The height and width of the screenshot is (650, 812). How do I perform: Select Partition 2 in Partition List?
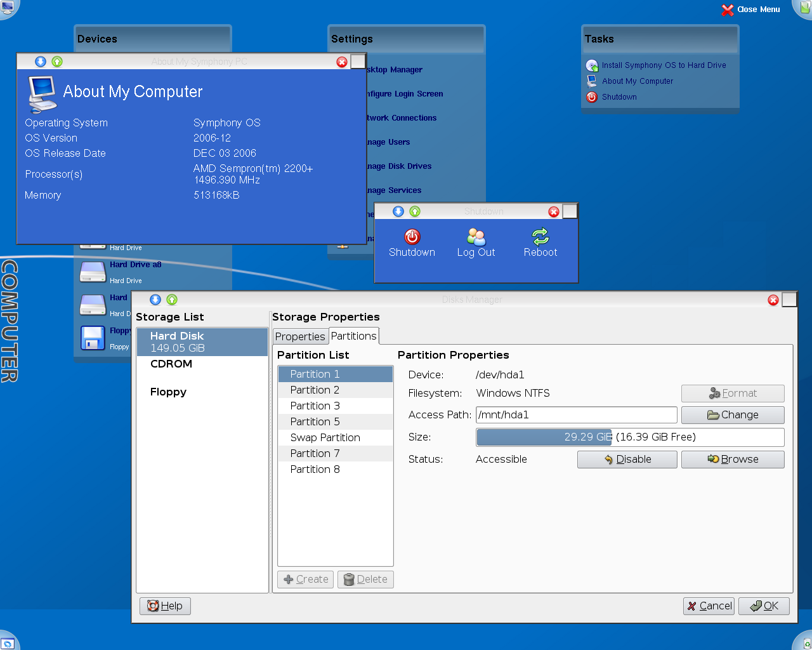point(336,390)
